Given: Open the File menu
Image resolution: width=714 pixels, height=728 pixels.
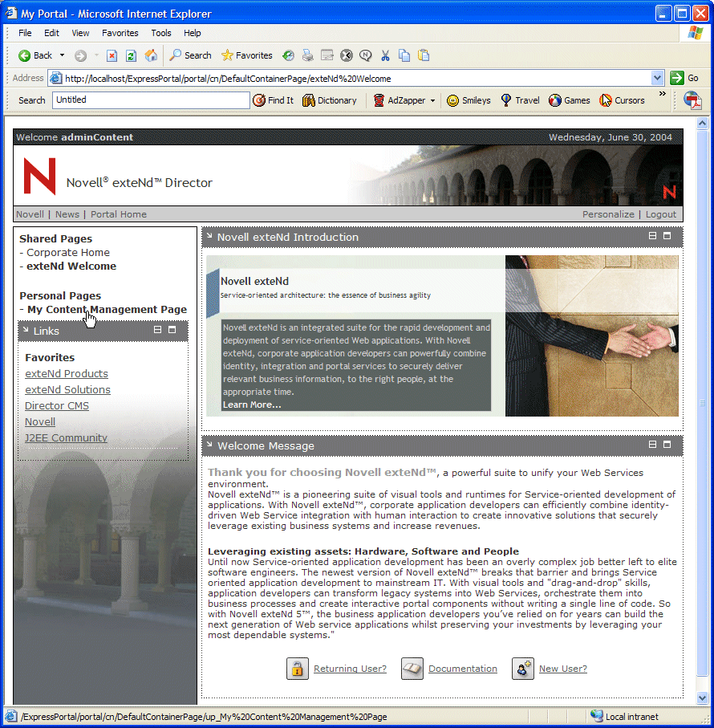Looking at the screenshot, I should tap(25, 33).
